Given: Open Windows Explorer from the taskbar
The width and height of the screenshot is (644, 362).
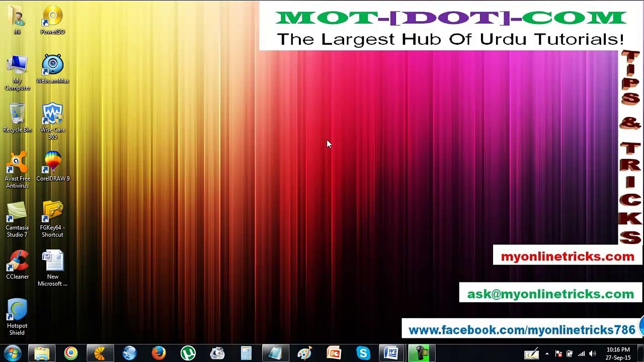Looking at the screenshot, I should click(x=42, y=353).
